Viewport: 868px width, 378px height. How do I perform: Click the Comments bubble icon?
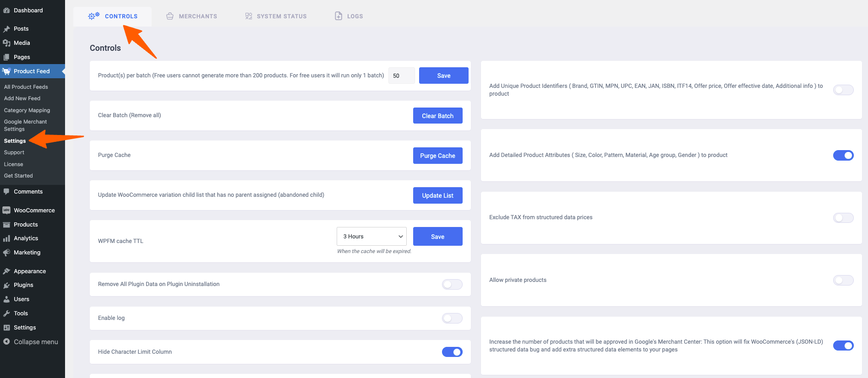point(6,192)
